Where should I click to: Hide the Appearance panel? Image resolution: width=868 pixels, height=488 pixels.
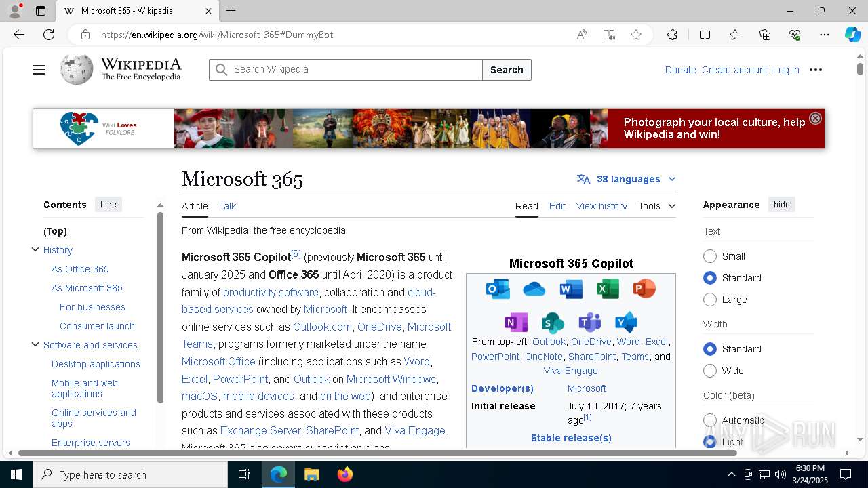click(782, 205)
